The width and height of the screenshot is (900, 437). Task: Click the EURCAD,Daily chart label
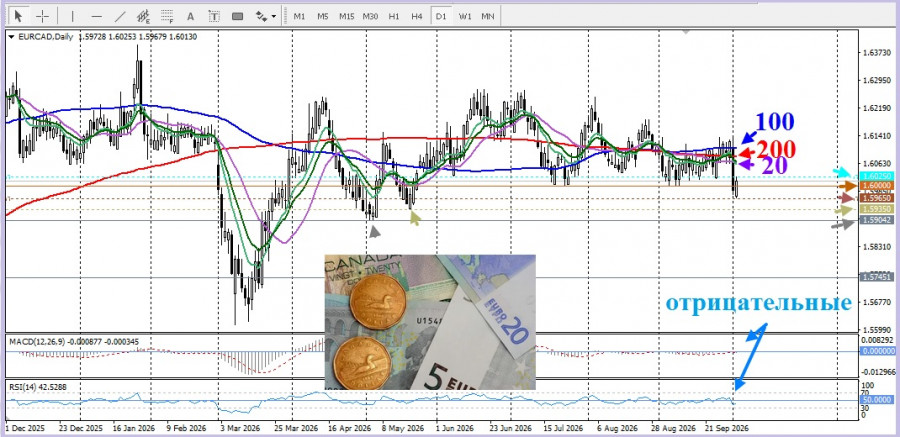pos(45,37)
